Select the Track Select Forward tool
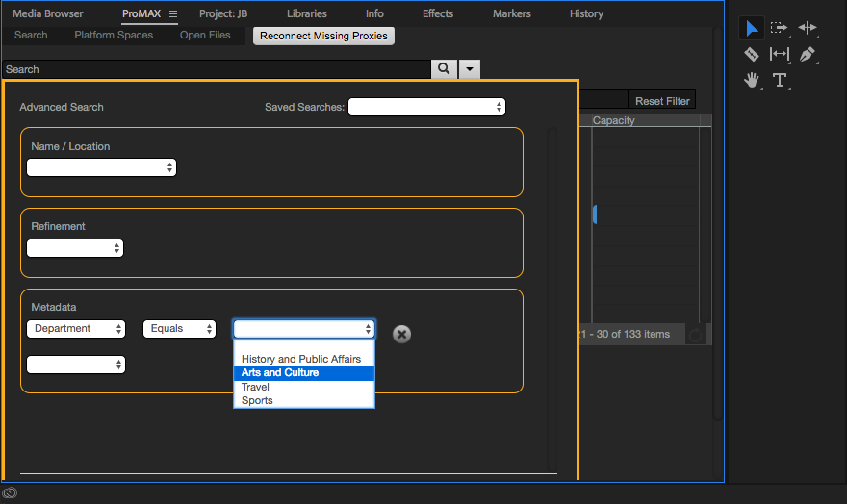 (x=779, y=29)
